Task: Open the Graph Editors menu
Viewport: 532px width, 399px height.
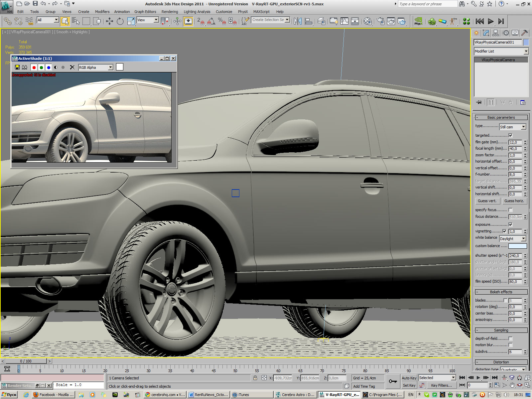Action: [145, 12]
